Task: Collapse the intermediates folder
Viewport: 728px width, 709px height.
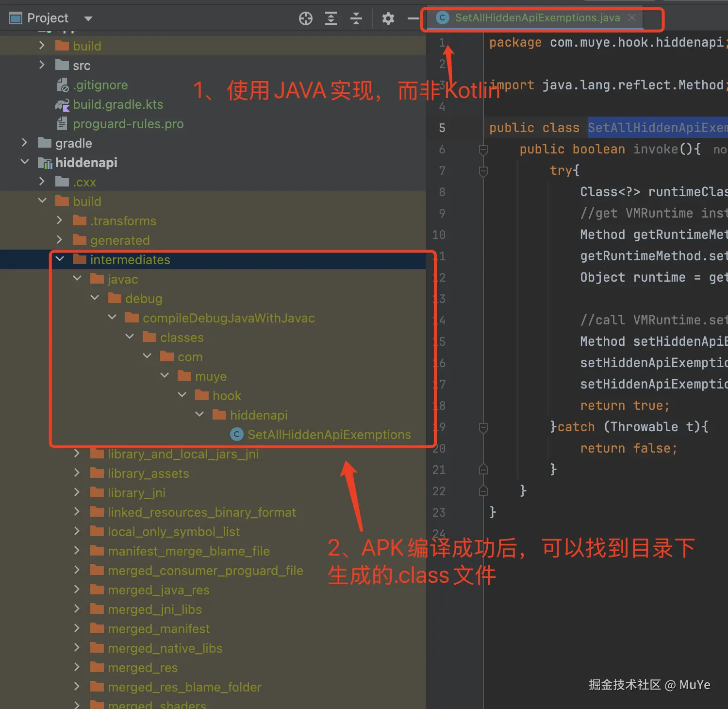Action: click(59, 259)
